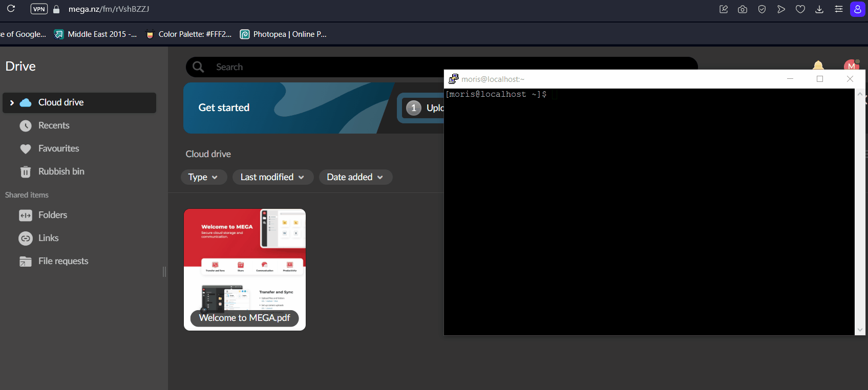The width and height of the screenshot is (868, 390).
Task: Open the Color Palette bookmark
Action: [188, 34]
